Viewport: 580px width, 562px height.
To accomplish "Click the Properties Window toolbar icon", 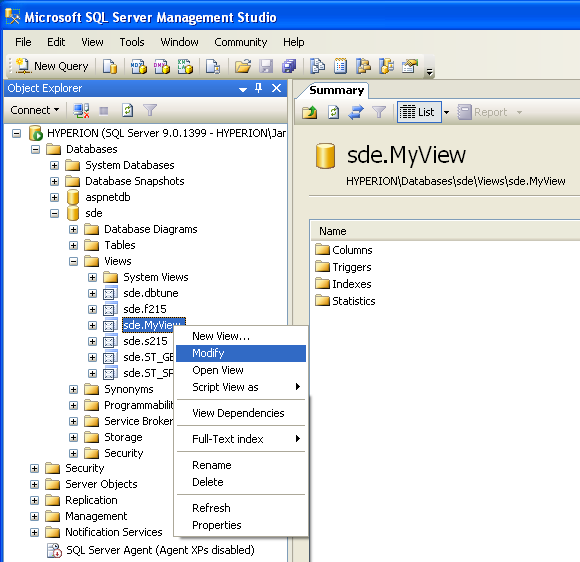I will 410,66.
